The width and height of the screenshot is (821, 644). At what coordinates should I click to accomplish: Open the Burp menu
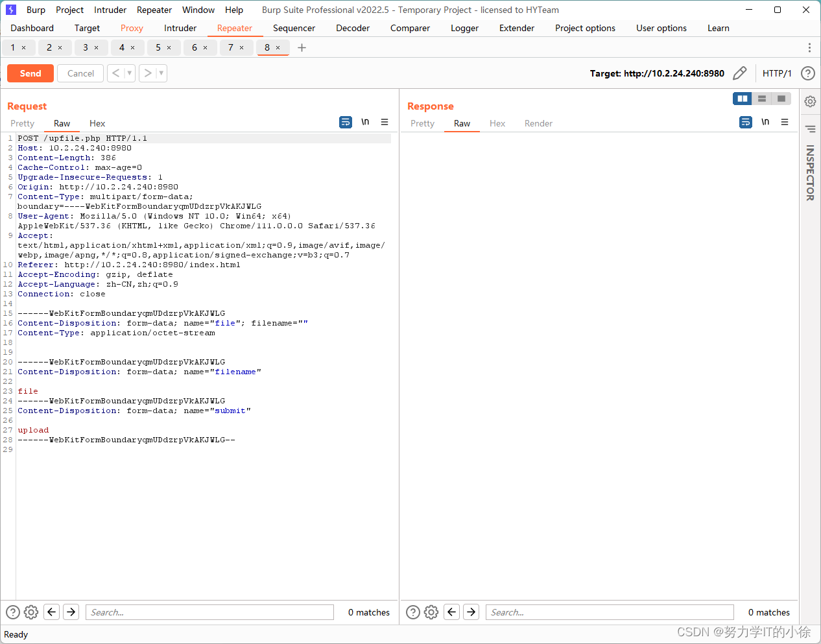36,10
